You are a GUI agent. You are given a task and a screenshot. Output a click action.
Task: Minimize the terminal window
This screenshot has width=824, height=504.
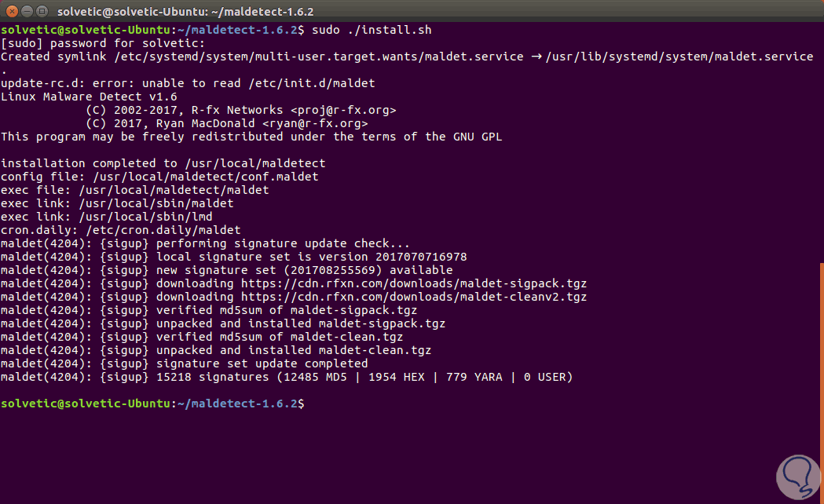pos(27,11)
